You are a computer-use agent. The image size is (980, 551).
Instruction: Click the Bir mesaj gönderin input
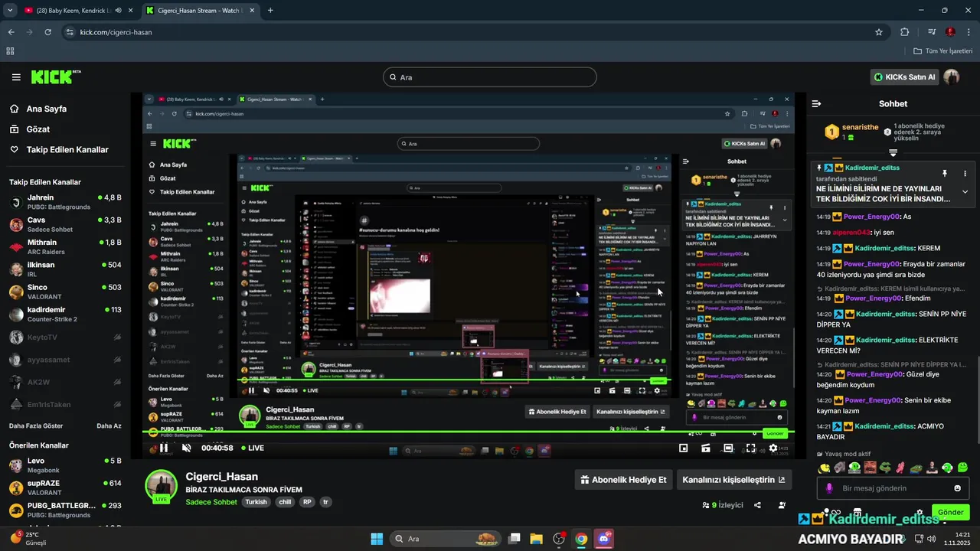tap(893, 488)
